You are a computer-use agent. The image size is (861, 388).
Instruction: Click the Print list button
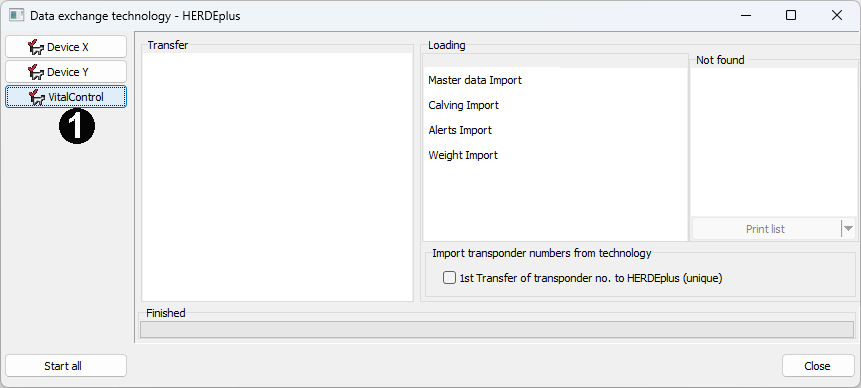pyautogui.click(x=765, y=229)
